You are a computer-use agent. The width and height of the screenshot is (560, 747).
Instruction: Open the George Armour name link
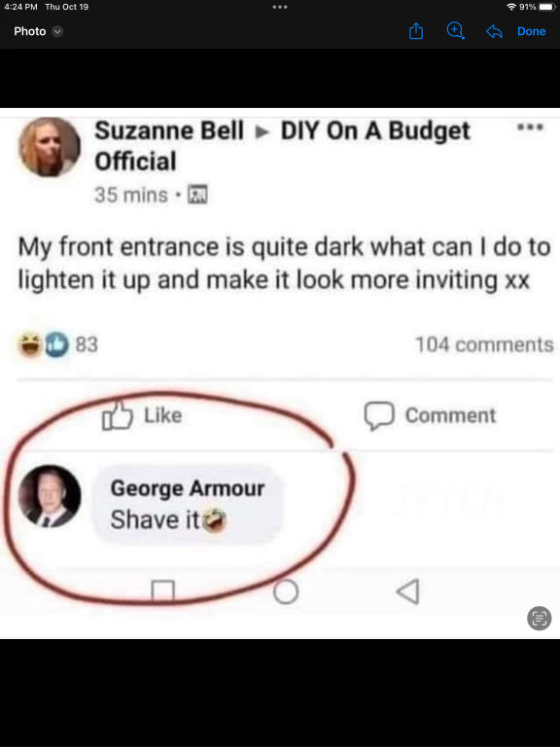pos(187,488)
